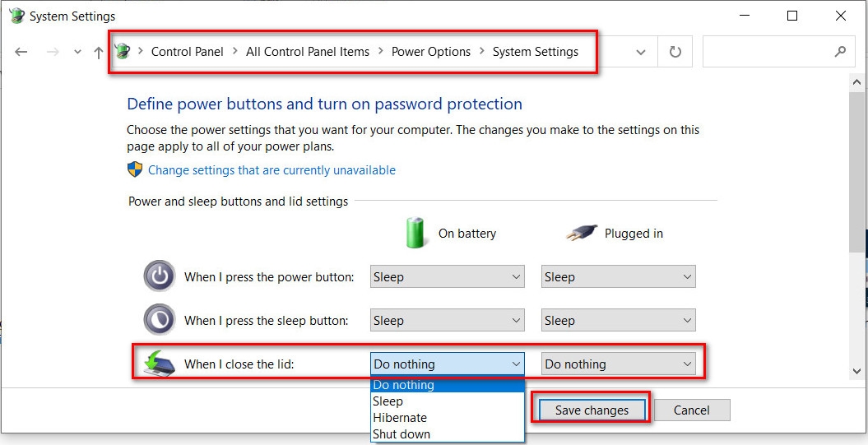This screenshot has width=868, height=445.
Task: Click the vertical scrollbar down arrow
Action: coord(857,372)
